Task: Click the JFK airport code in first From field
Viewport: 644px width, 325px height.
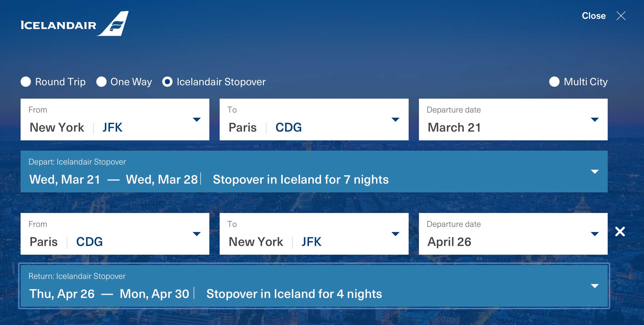Action: click(x=113, y=127)
